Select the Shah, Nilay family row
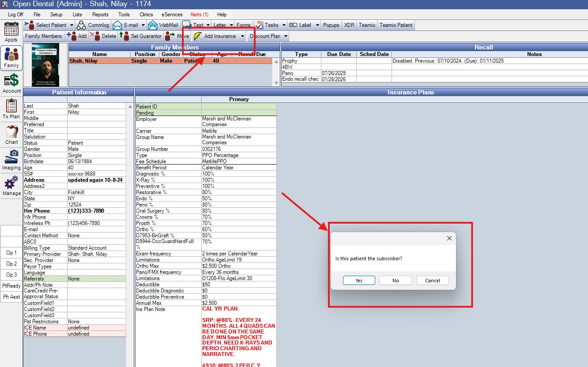This screenshot has width=588, height=367. coord(171,61)
